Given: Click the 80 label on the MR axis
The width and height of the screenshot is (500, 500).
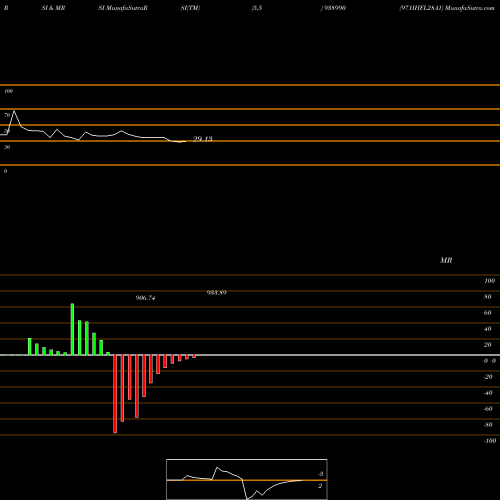Looking at the screenshot, I should tap(487, 297).
